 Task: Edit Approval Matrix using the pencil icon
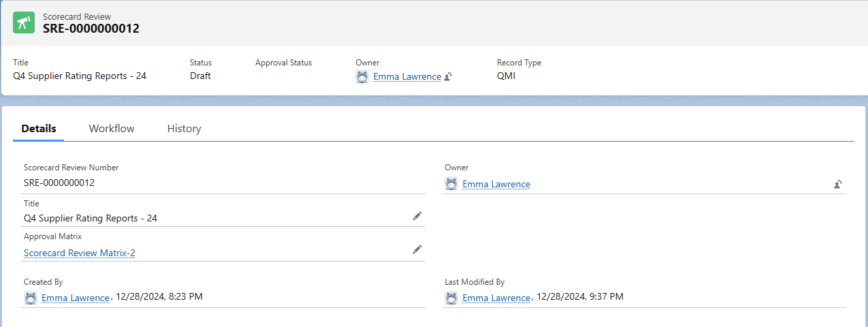[417, 249]
